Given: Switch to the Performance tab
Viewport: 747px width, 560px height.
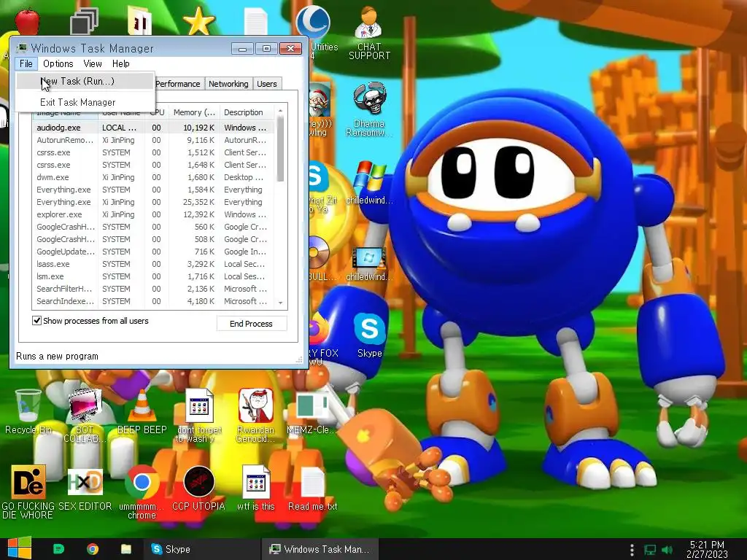Looking at the screenshot, I should click(178, 84).
